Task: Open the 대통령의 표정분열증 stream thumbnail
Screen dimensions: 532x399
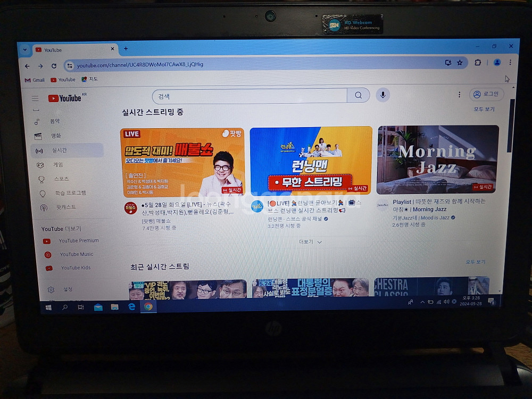Action: 311,288
